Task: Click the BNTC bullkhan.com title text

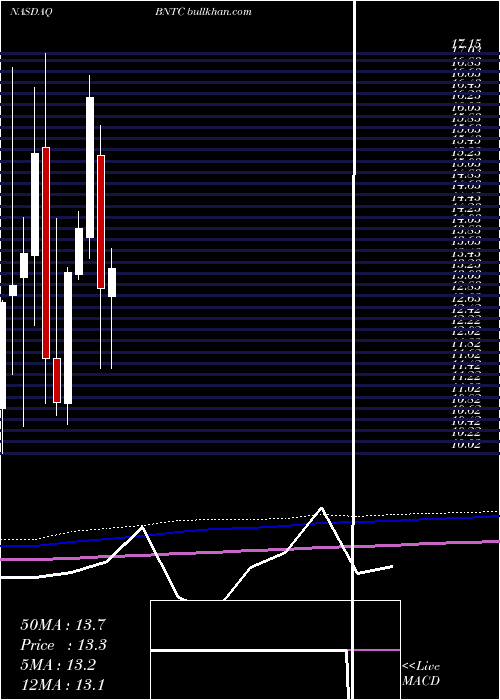Action: coord(204,12)
